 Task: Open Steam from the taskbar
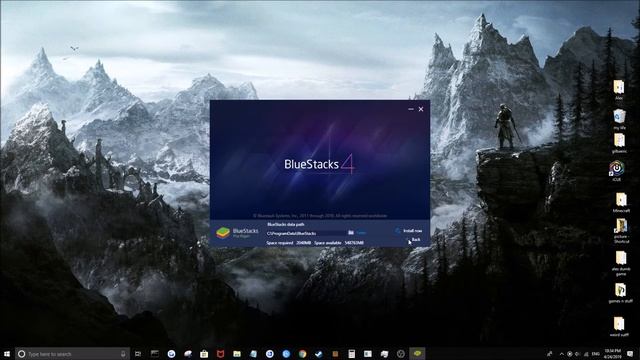[319, 354]
